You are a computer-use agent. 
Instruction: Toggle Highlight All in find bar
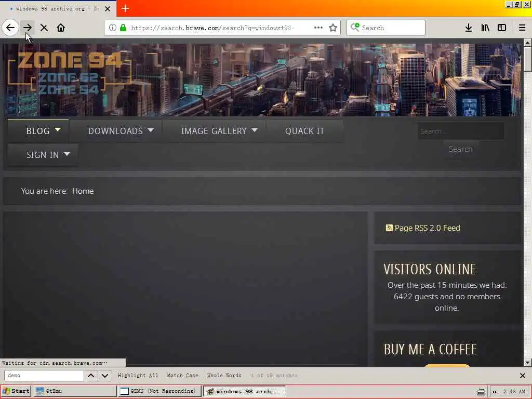pyautogui.click(x=138, y=376)
